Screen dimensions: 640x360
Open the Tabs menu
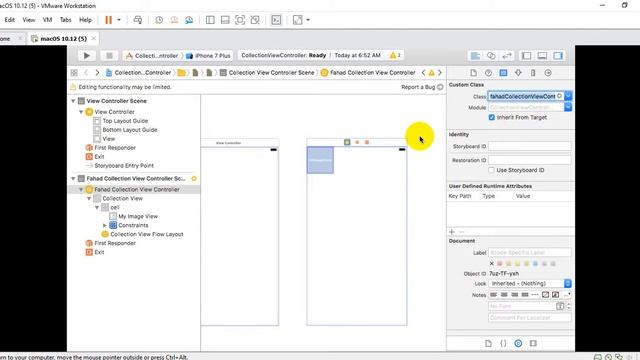click(65, 20)
